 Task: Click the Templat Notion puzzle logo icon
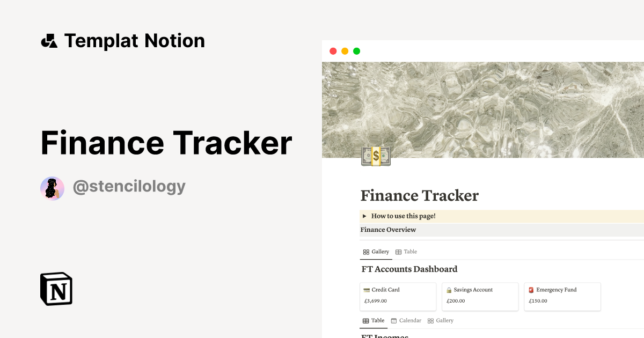click(50, 40)
